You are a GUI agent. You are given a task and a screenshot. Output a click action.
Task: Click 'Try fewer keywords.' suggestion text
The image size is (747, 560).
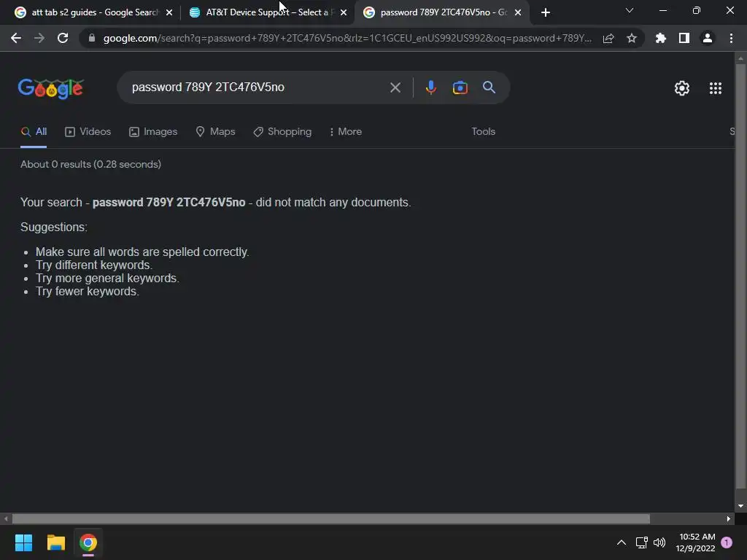[88, 292]
